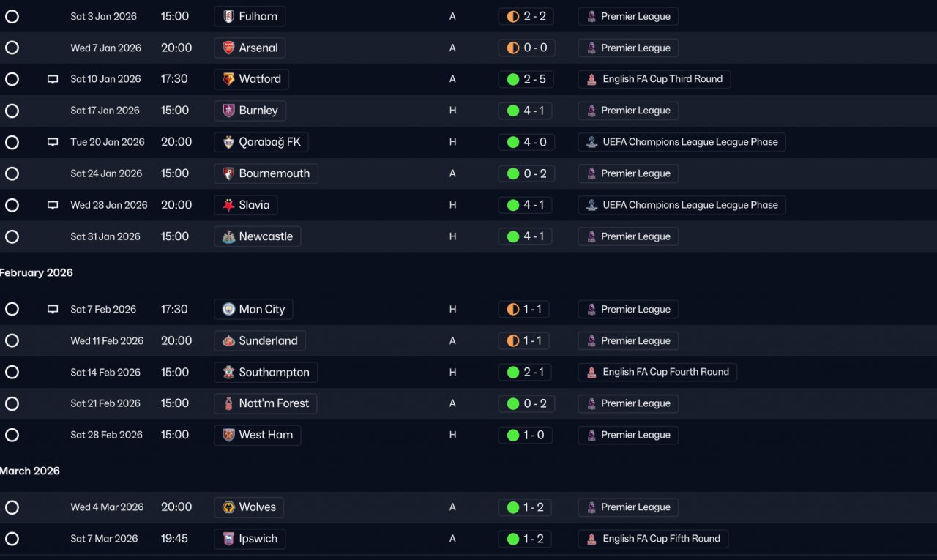Click the FA Cup trophy icon on Southampton row
The width and height of the screenshot is (937, 560).
(x=591, y=373)
